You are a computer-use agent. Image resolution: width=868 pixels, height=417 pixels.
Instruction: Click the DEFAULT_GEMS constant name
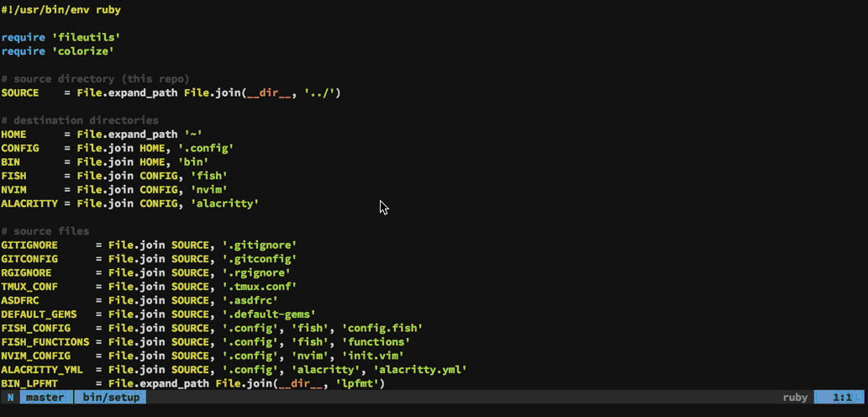point(39,314)
